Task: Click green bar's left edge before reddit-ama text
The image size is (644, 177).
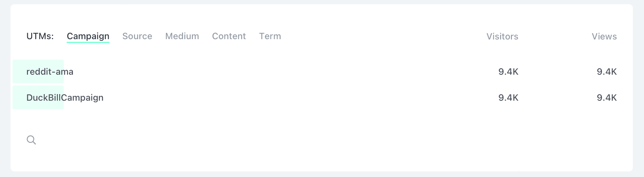Action: click(x=16, y=72)
